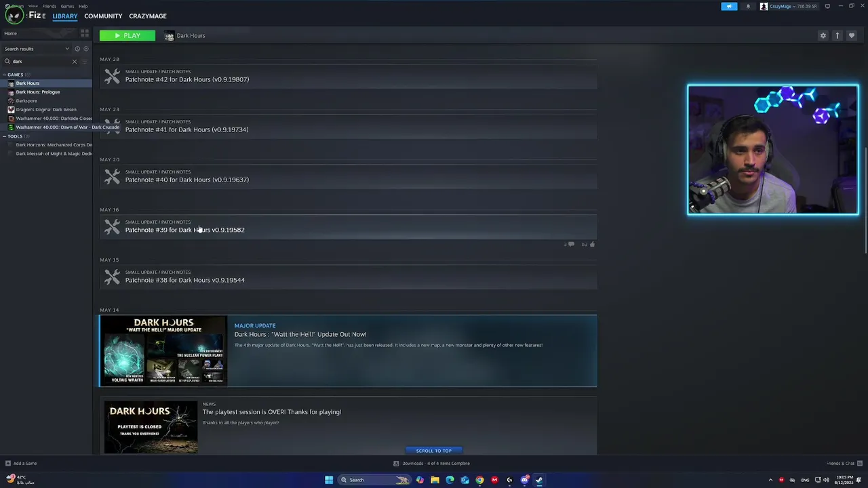This screenshot has height=488, width=868.
Task: Select Warhammer 40,000: Darktide entry
Action: point(46,119)
